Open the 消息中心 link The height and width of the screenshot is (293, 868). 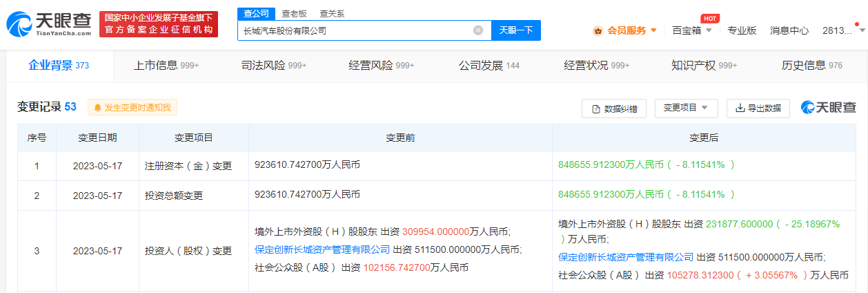coord(789,30)
